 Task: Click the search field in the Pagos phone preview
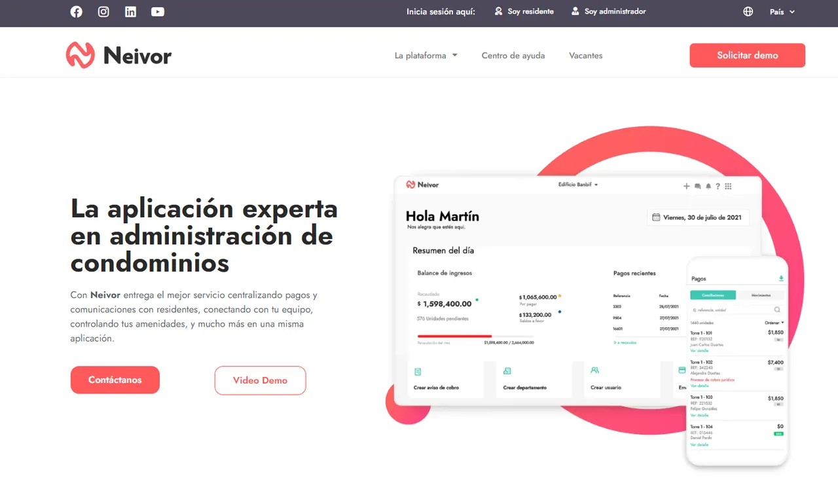pos(737,310)
